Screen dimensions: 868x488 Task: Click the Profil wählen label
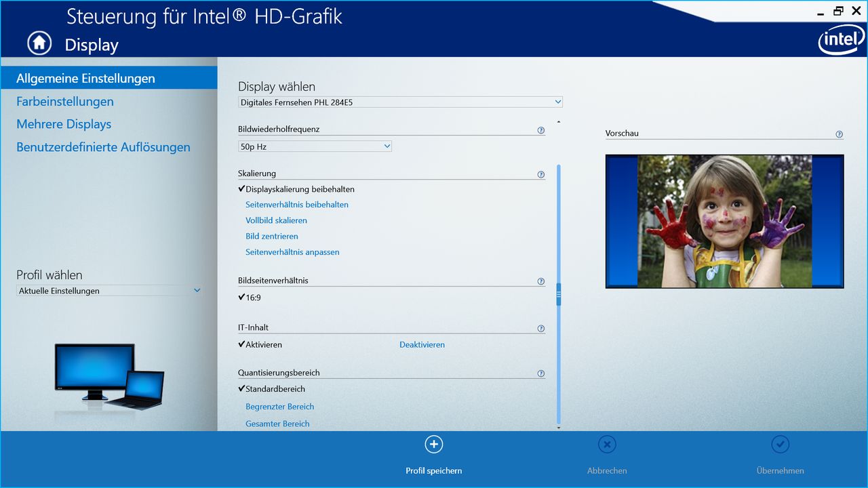point(50,275)
